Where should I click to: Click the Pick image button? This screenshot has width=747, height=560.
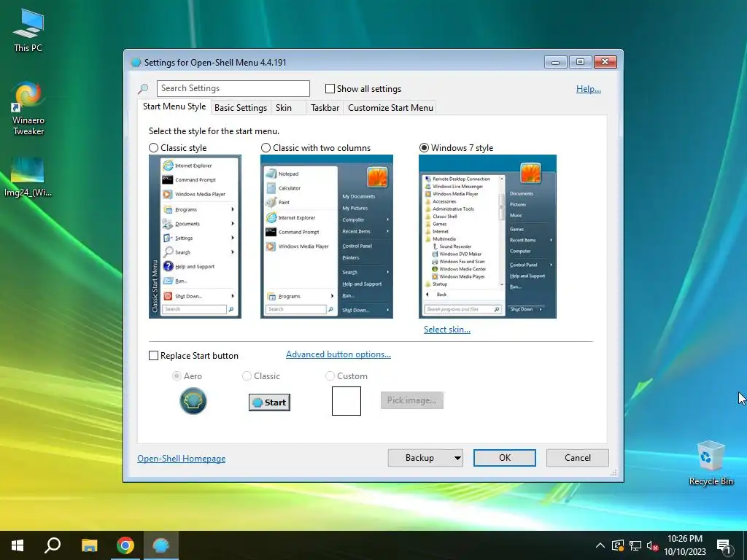pyautogui.click(x=411, y=400)
